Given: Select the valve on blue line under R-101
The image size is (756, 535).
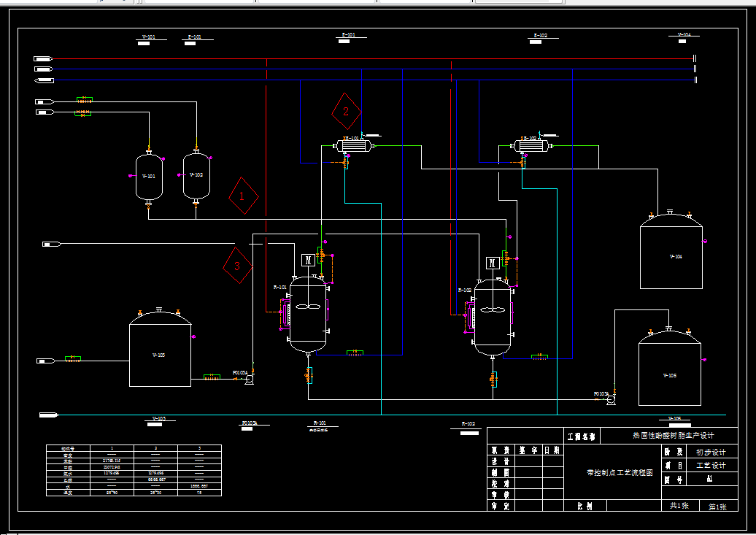Looking at the screenshot, I should pyautogui.click(x=355, y=353).
